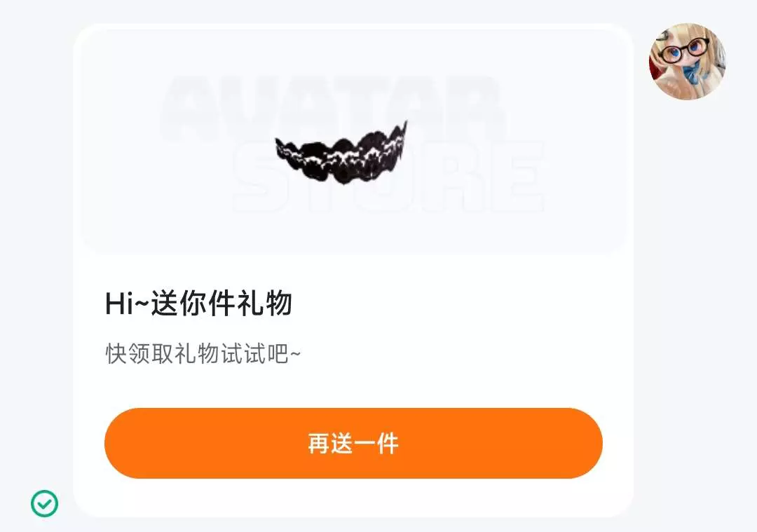Tap the round glasses on the doll avatar
757x532 pixels.
[x=685, y=50]
